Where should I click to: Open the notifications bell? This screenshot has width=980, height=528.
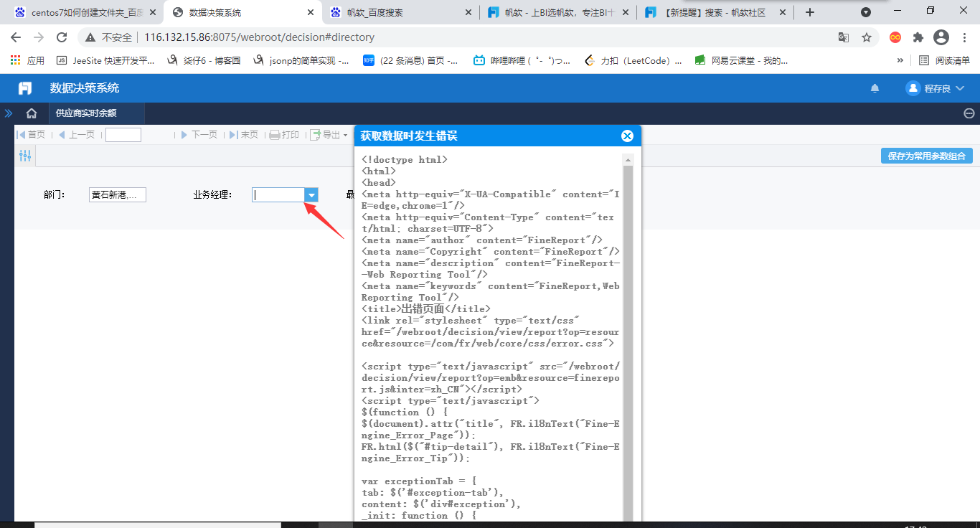click(x=875, y=88)
